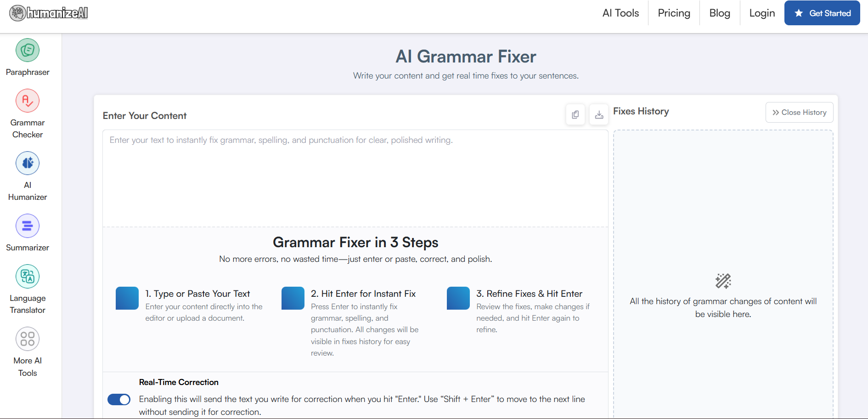Click the AI Grammar Fixer page title
The height and width of the screenshot is (419, 868).
[466, 57]
